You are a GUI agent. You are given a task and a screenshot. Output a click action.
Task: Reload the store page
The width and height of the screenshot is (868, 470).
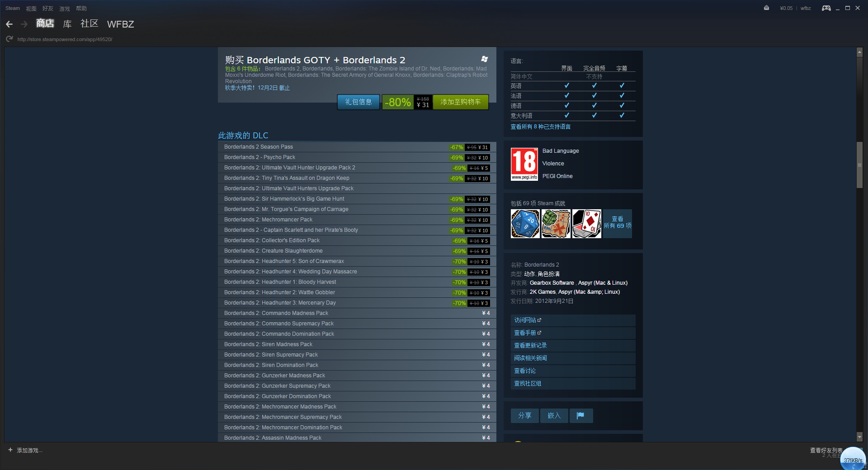[x=9, y=39]
